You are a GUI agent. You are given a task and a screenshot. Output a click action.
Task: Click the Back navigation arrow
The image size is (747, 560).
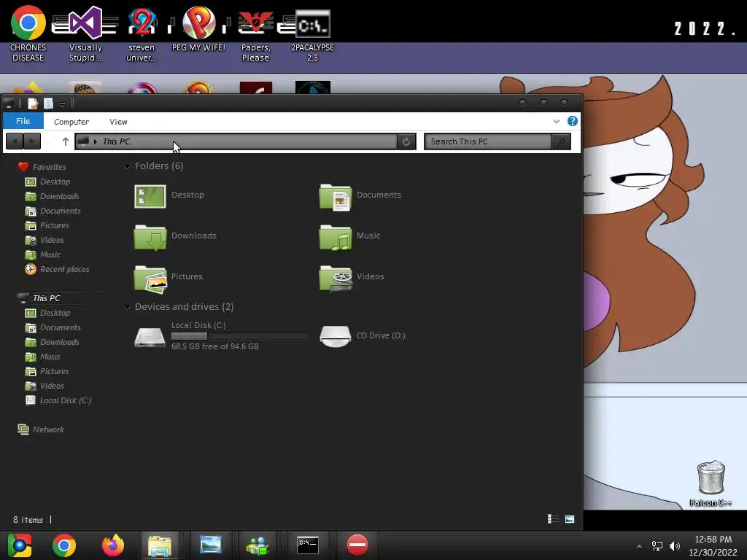click(x=15, y=141)
